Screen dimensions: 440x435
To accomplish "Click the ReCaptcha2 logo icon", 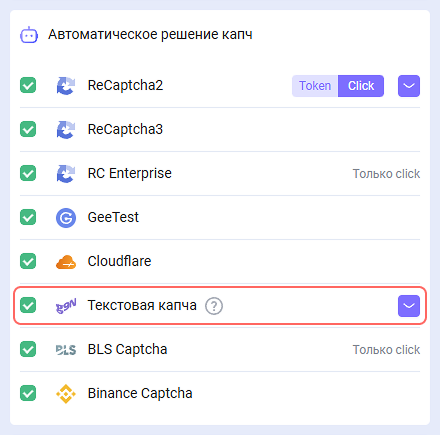I will point(66,86).
